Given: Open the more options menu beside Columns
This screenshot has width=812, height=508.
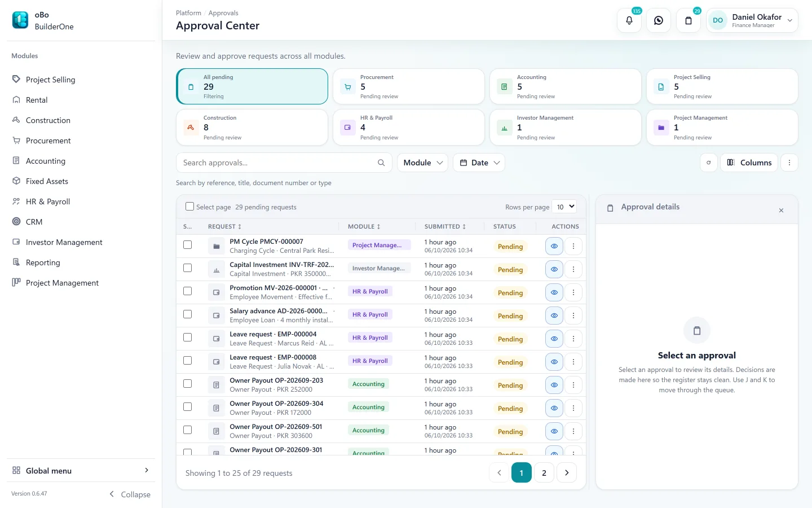Looking at the screenshot, I should pyautogui.click(x=789, y=163).
